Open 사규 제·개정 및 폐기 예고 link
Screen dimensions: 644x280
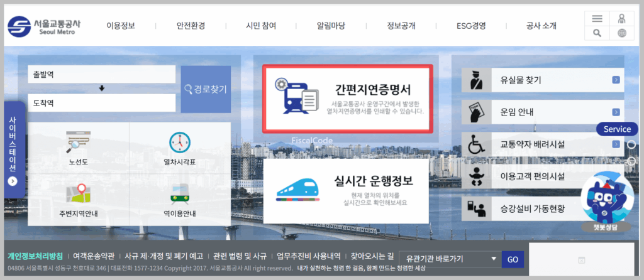(164, 256)
